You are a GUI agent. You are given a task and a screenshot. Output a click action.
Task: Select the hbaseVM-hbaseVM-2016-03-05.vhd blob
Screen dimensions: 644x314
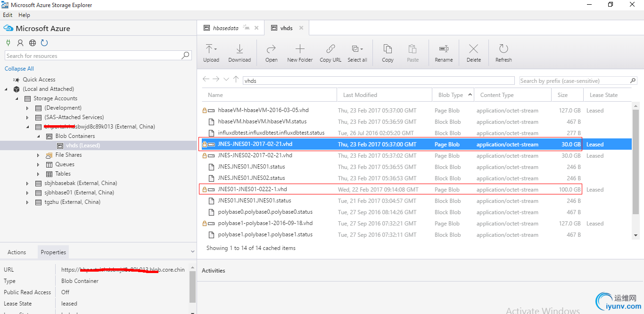[x=263, y=110]
